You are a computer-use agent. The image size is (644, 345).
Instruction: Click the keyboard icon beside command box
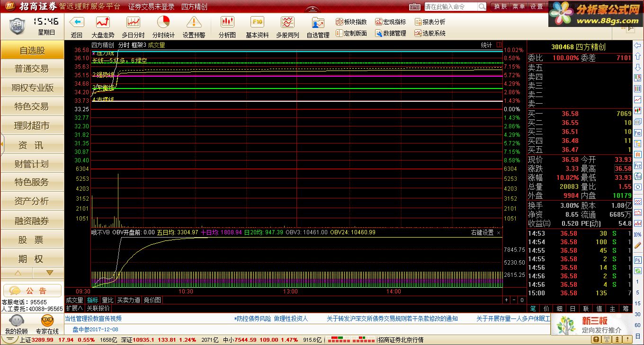coord(414,7)
